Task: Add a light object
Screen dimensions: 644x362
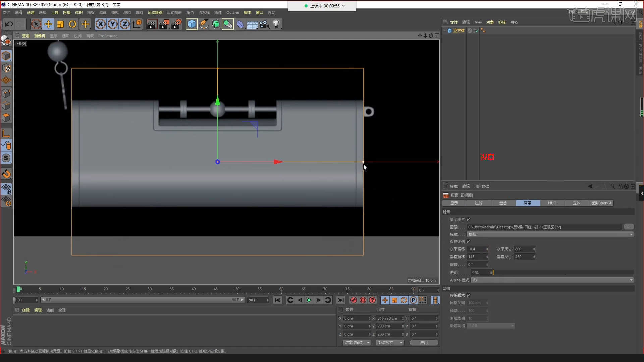Action: pyautogui.click(x=276, y=24)
